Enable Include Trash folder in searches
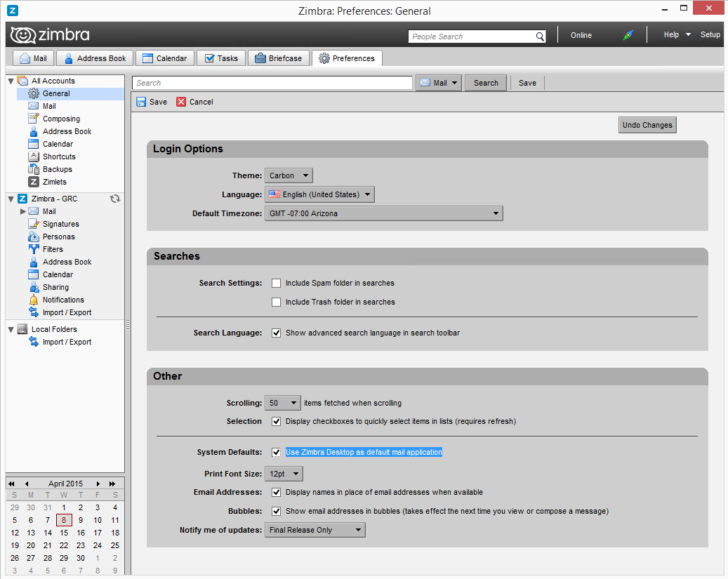This screenshot has height=579, width=728. pyautogui.click(x=277, y=302)
